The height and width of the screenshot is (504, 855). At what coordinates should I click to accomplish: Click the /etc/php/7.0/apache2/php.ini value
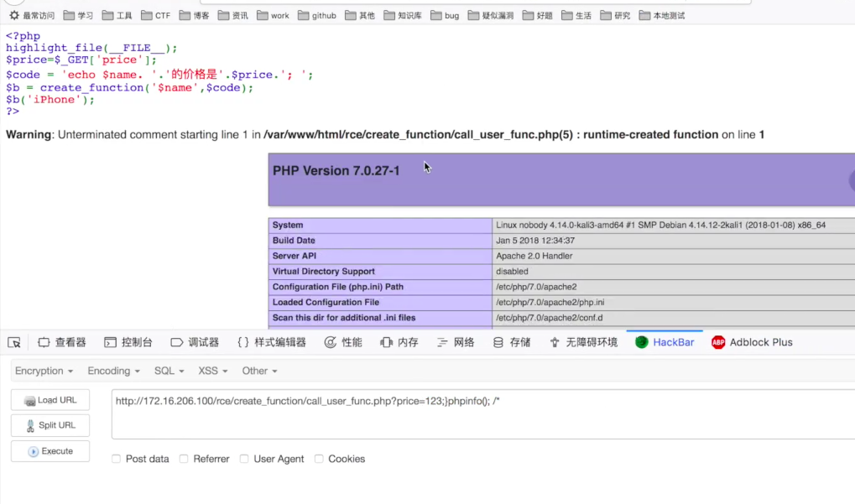(x=550, y=302)
